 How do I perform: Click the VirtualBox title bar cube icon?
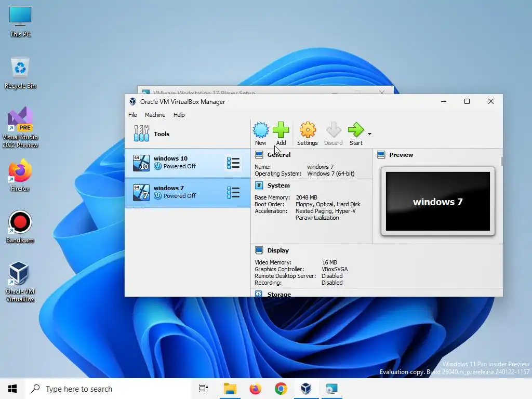(x=132, y=101)
